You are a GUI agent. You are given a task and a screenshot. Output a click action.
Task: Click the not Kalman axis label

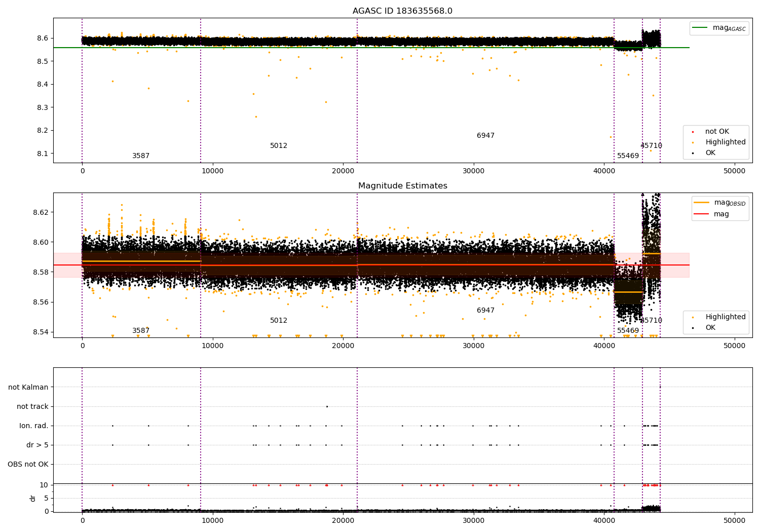click(28, 387)
